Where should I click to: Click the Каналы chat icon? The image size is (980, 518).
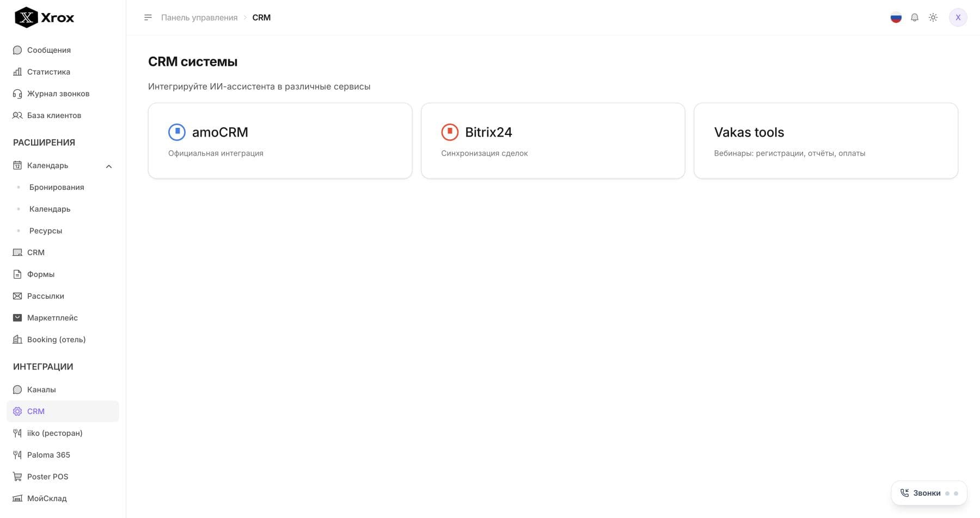coord(17,390)
